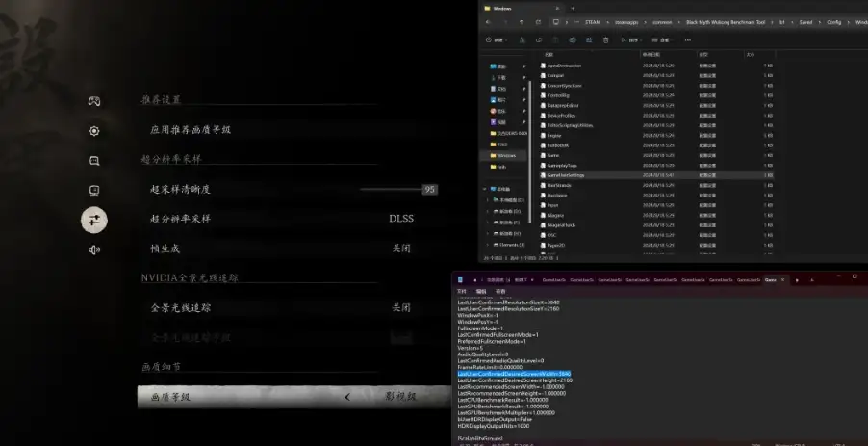The image size is (868, 446).
Task: Select steamapps in the address breadcrumb
Action: point(626,23)
